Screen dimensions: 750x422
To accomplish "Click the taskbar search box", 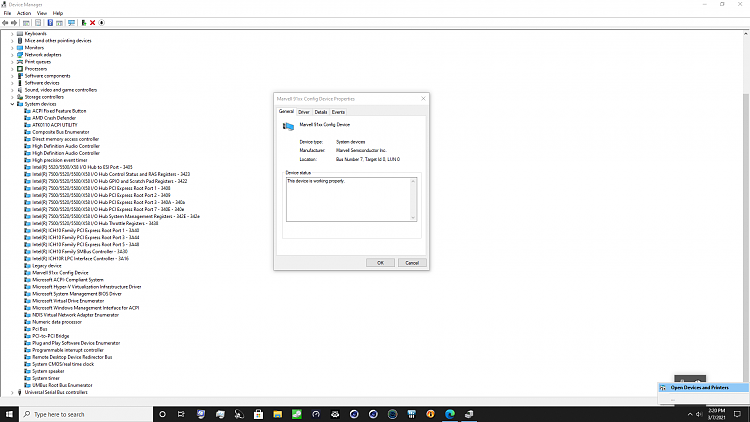I will click(86, 414).
